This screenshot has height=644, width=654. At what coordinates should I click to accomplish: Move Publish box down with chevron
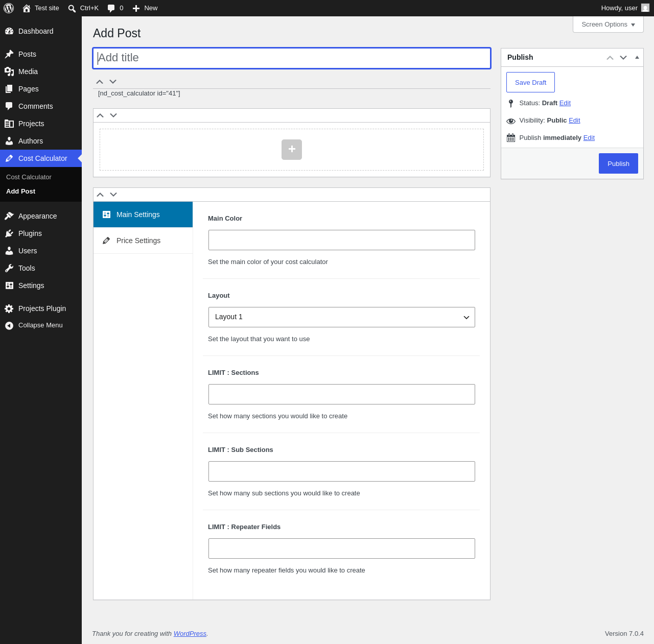point(623,58)
